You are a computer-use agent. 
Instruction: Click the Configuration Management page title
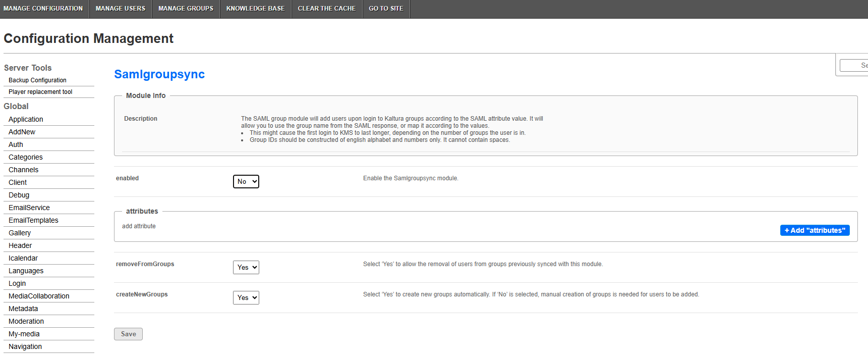88,38
